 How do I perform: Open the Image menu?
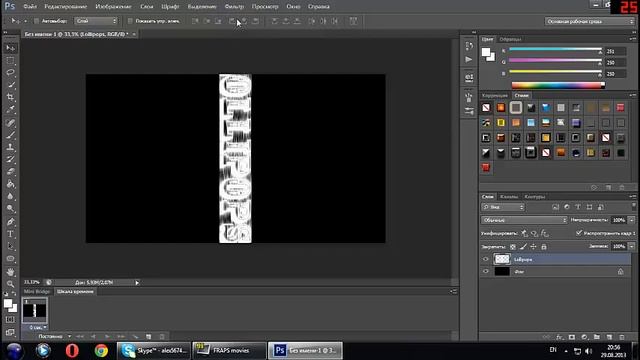[x=113, y=7]
